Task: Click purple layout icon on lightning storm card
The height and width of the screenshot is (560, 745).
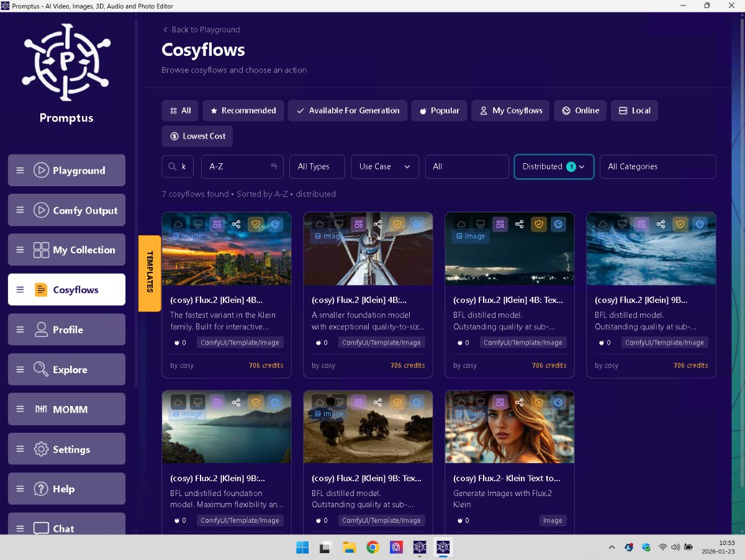Action: 500,224
